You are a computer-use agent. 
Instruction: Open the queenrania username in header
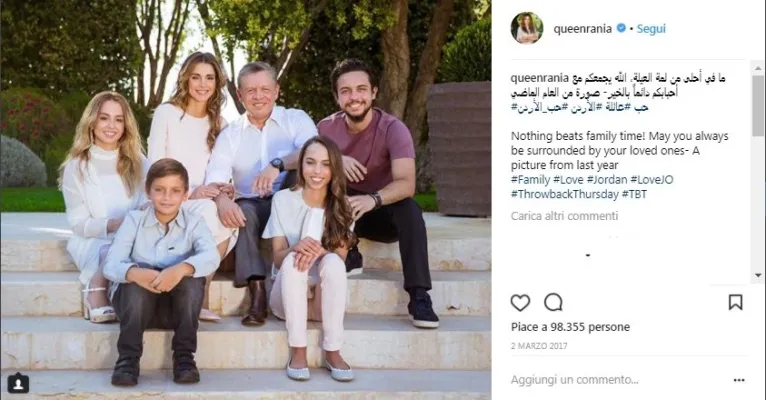click(582, 29)
